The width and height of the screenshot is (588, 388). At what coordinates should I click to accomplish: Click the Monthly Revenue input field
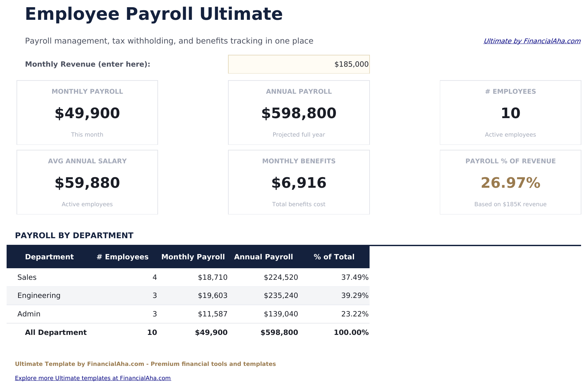(299, 64)
